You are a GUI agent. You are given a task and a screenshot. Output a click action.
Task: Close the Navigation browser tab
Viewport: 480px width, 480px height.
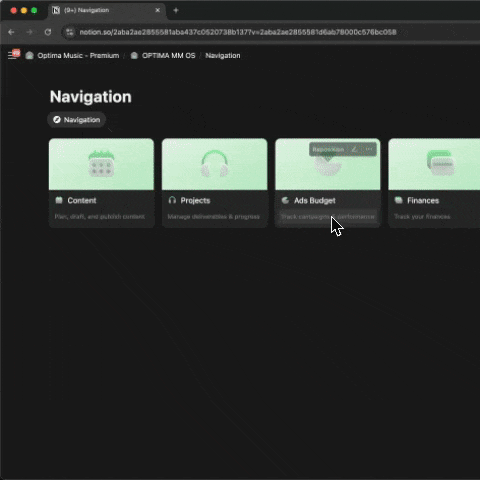point(158,10)
